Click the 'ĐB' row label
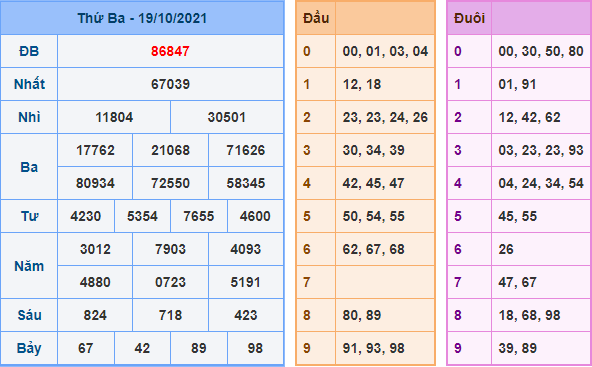The width and height of the screenshot is (592, 367). (x=29, y=51)
